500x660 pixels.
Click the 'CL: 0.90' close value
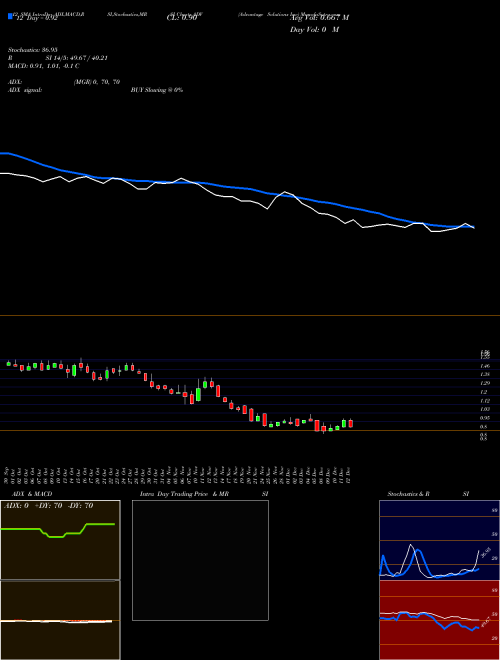[x=181, y=18]
